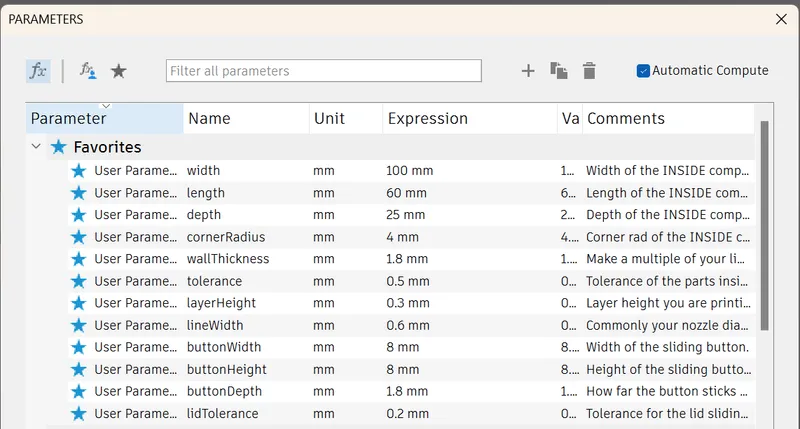
Task: Click the vertical scrollbar thumb
Action: click(764, 225)
